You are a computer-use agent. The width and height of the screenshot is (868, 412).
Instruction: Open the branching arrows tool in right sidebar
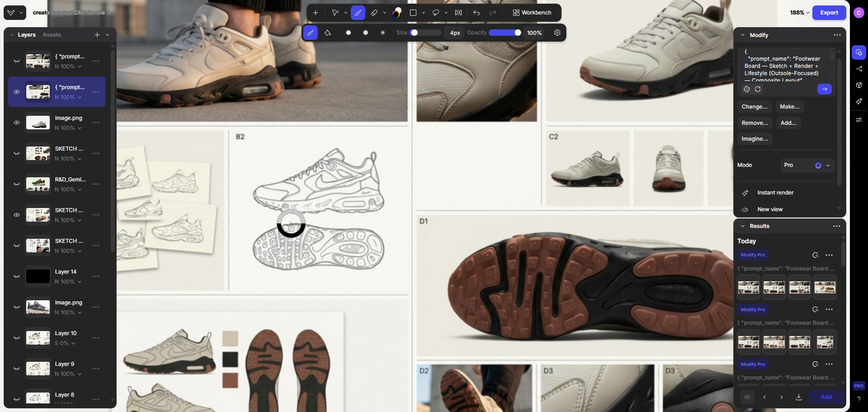pos(859,69)
